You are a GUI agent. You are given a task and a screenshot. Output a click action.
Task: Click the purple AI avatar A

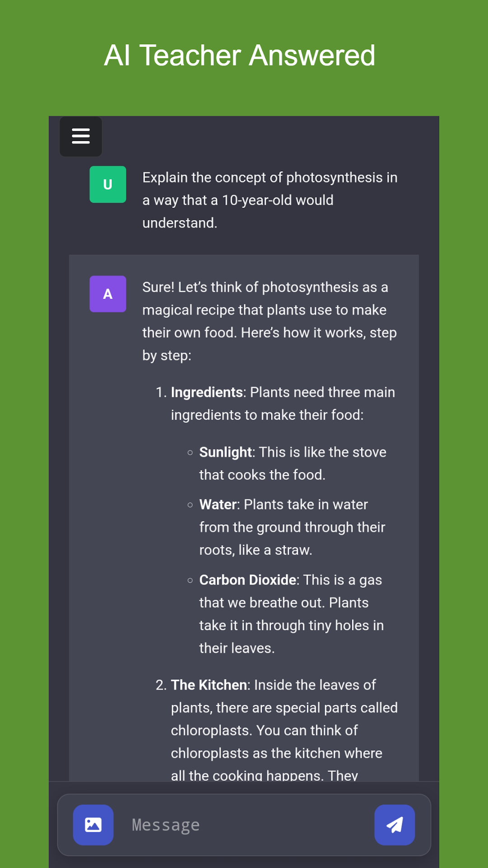click(108, 294)
